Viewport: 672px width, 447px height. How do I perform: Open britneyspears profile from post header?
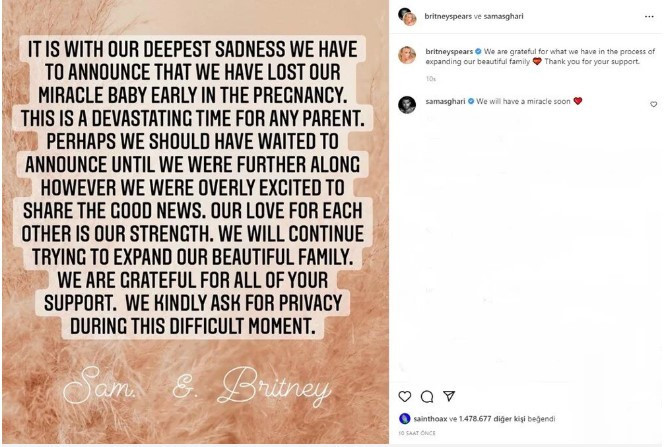click(x=448, y=16)
